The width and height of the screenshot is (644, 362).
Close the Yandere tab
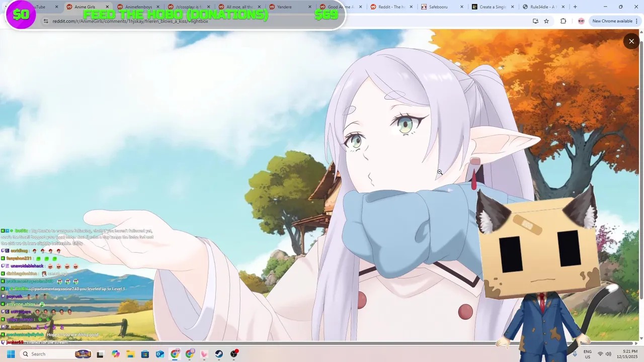310,7
